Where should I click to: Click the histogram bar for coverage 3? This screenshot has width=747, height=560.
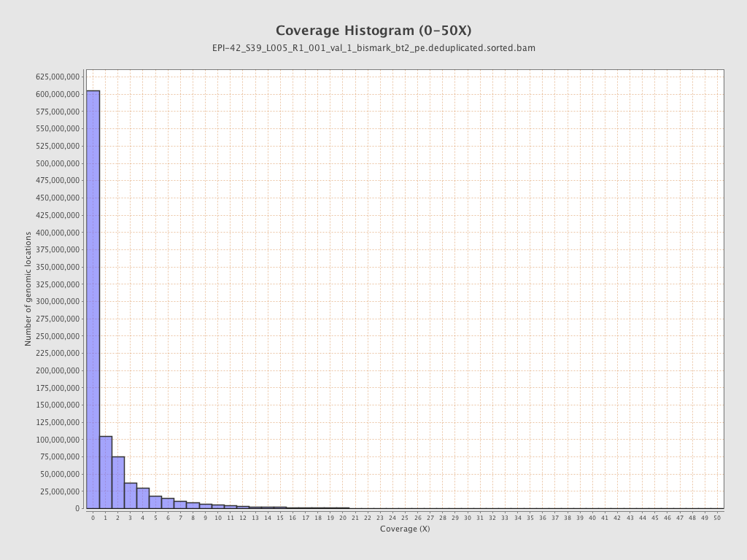(x=131, y=496)
